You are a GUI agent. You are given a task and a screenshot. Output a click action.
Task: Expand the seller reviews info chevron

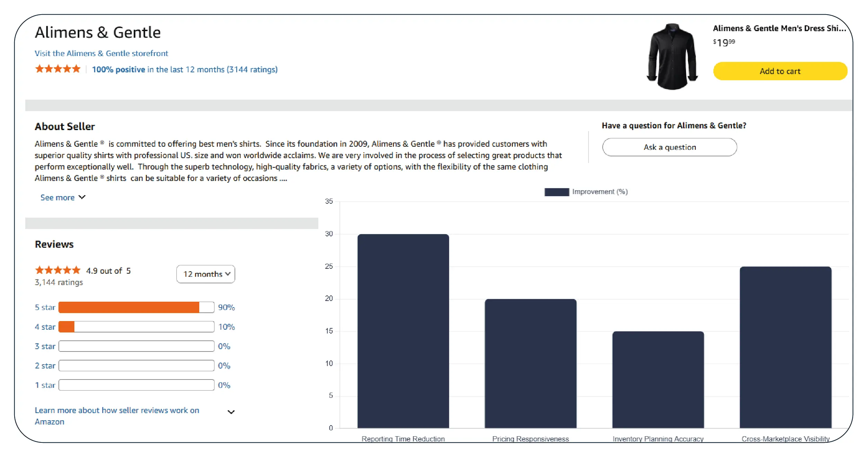pos(231,412)
